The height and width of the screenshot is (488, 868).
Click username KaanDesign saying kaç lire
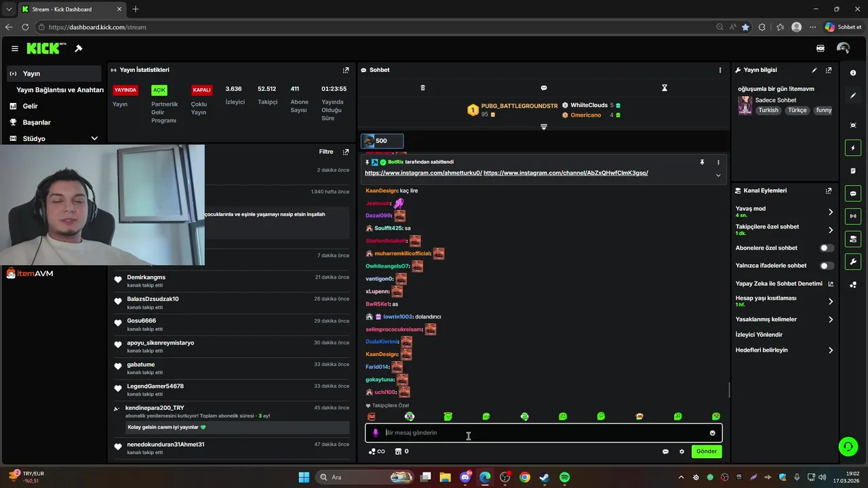point(381,191)
